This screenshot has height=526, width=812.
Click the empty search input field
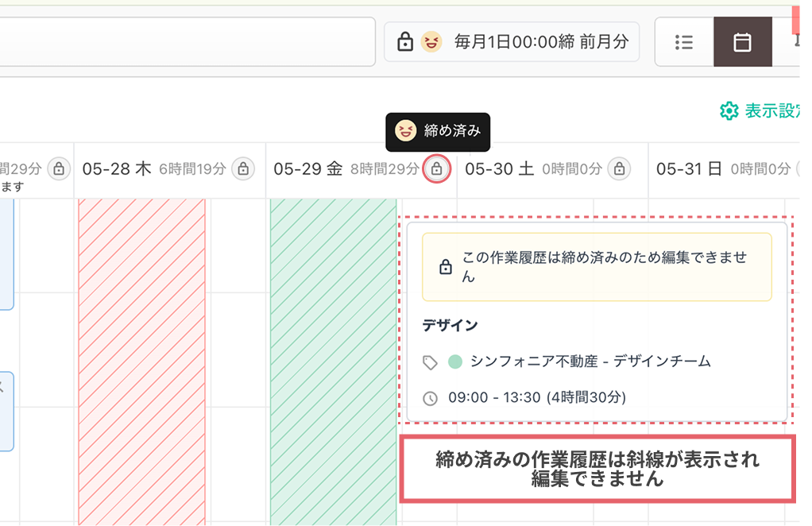pyautogui.click(x=187, y=42)
